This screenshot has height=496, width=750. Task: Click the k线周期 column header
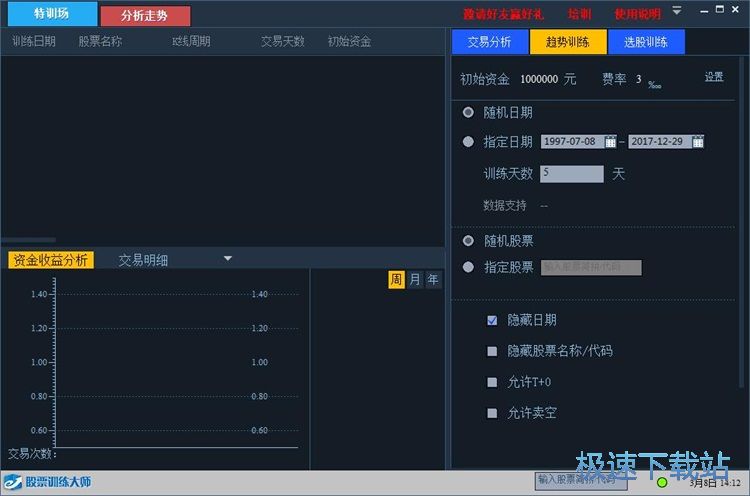[191, 42]
